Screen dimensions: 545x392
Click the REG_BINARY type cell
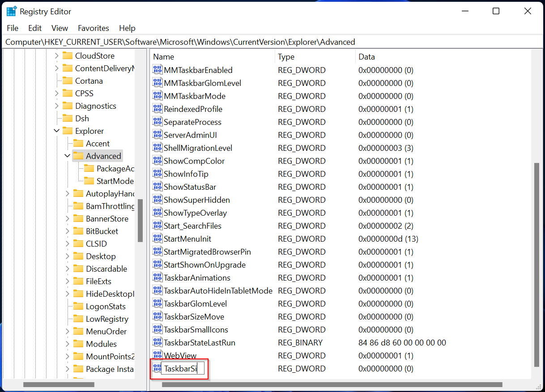pyautogui.click(x=300, y=342)
